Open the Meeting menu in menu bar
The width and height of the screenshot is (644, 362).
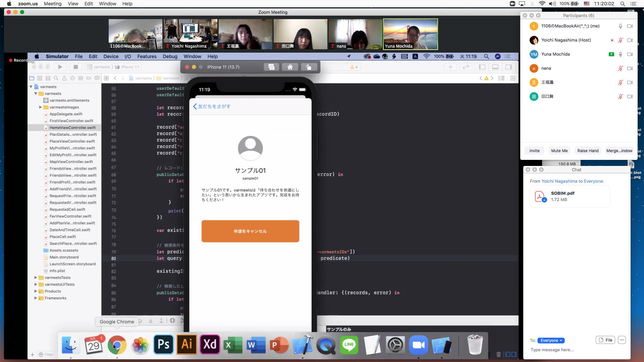53,4
